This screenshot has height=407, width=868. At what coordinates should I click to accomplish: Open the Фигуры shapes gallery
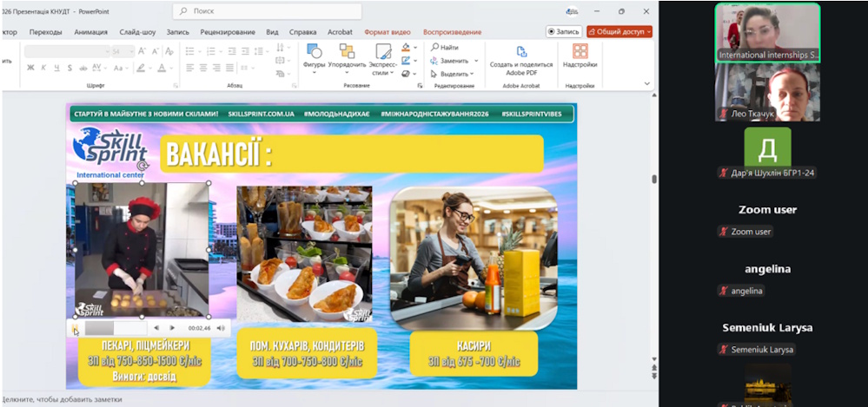[314, 56]
